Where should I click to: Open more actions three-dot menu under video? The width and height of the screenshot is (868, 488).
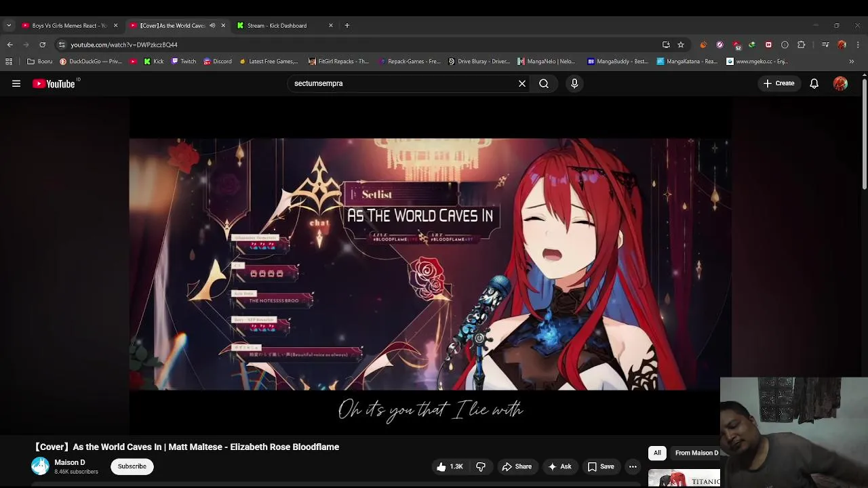tap(633, 466)
